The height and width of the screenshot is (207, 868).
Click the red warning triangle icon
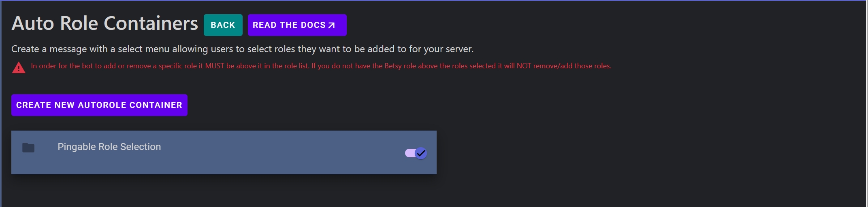point(19,68)
